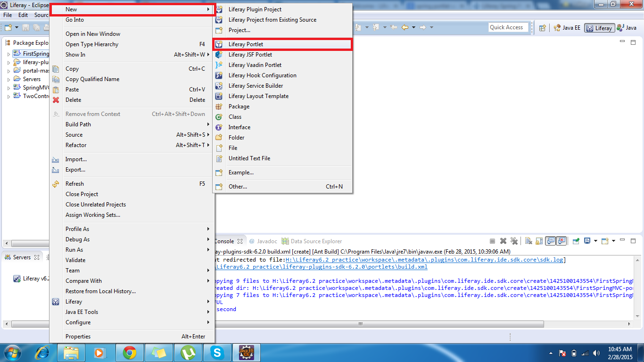Click the Remove Launch X icon in Console
Image resolution: width=644 pixels, height=362 pixels.
click(x=503, y=241)
